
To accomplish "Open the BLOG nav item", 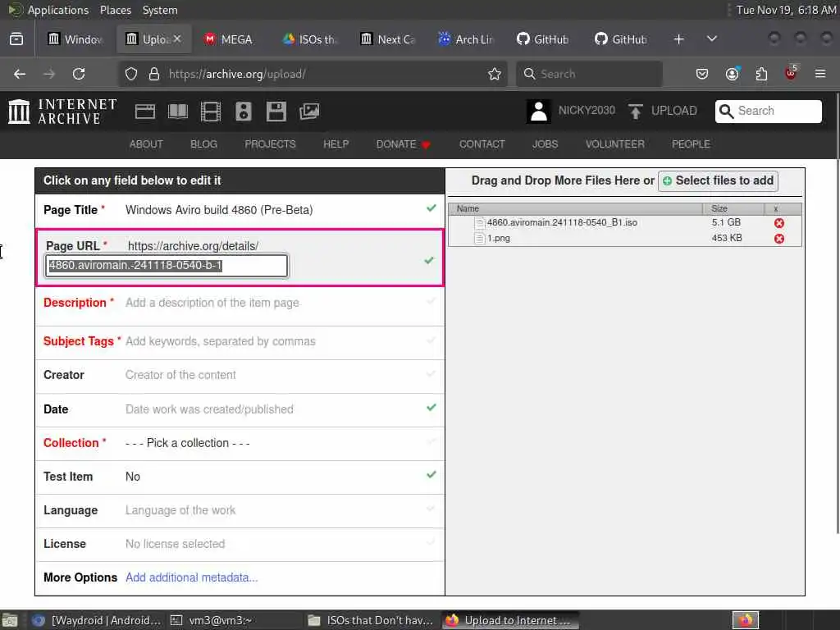I will point(203,144).
